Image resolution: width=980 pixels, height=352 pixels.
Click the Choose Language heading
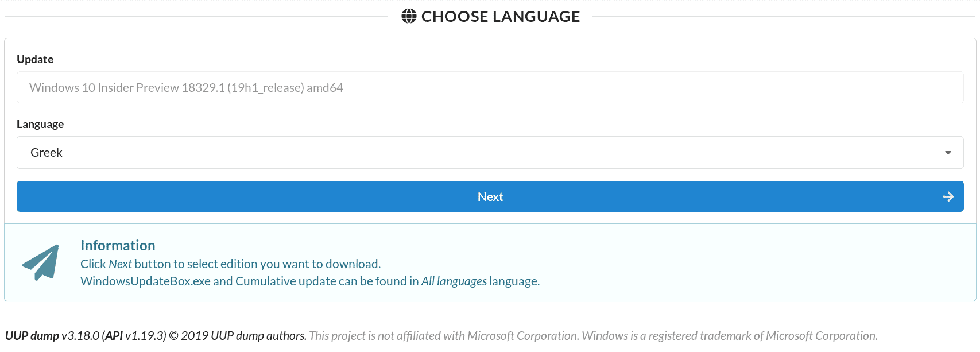(x=501, y=16)
